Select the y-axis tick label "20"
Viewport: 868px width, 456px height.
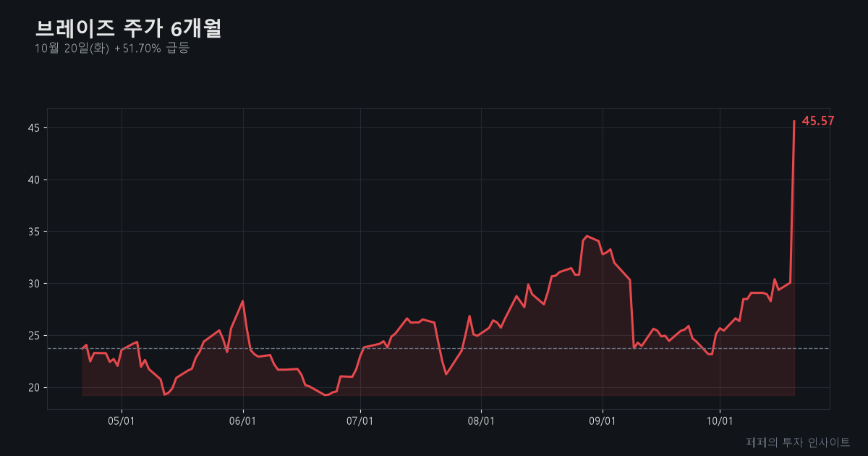pos(35,388)
